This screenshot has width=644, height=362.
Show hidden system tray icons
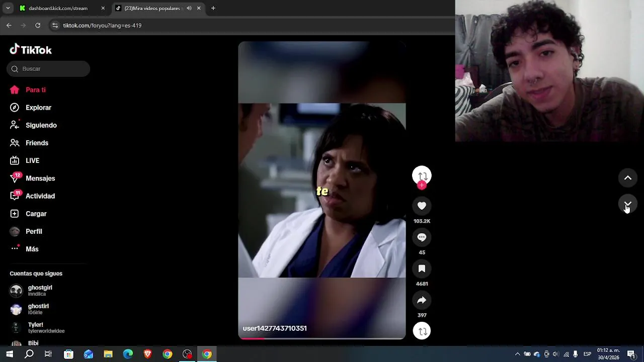click(517, 354)
